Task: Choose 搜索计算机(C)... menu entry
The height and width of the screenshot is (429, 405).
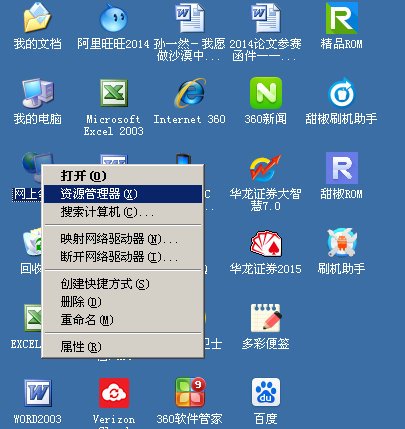Action: pos(123,212)
